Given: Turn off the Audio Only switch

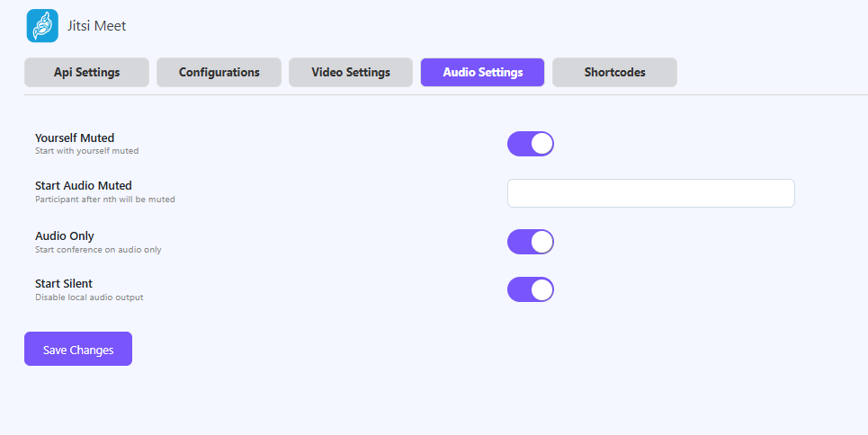Looking at the screenshot, I should point(531,242).
